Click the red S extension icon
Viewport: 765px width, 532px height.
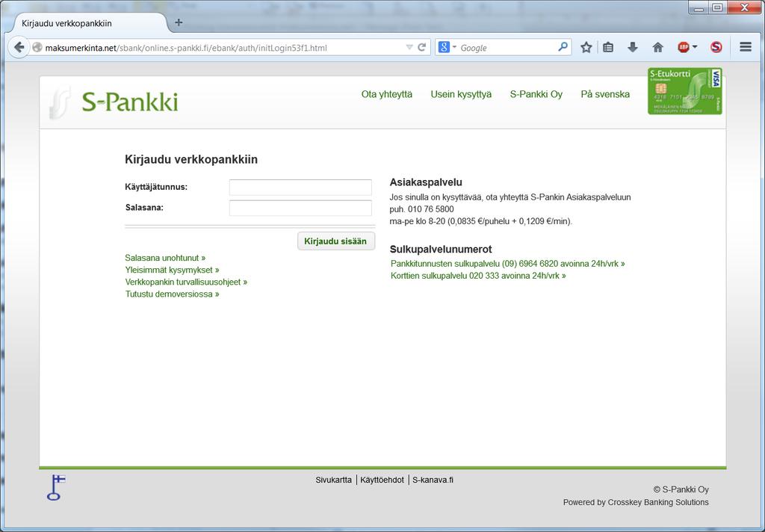(716, 47)
